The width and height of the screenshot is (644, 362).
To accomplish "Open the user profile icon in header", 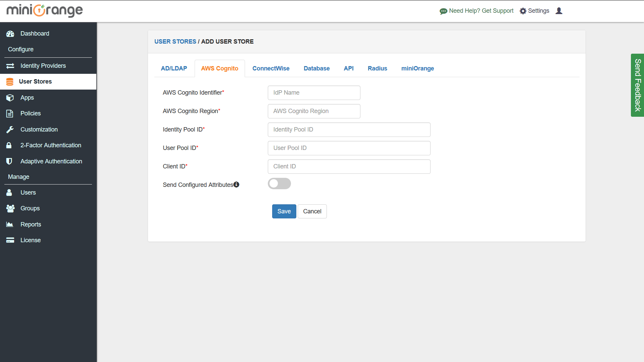I will click(559, 11).
